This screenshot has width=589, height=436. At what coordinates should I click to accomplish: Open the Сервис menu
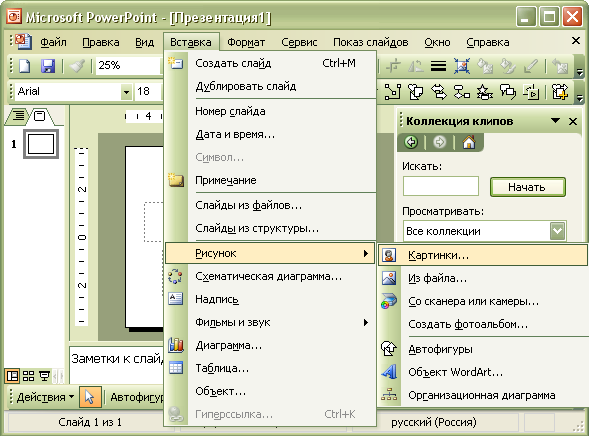click(299, 42)
